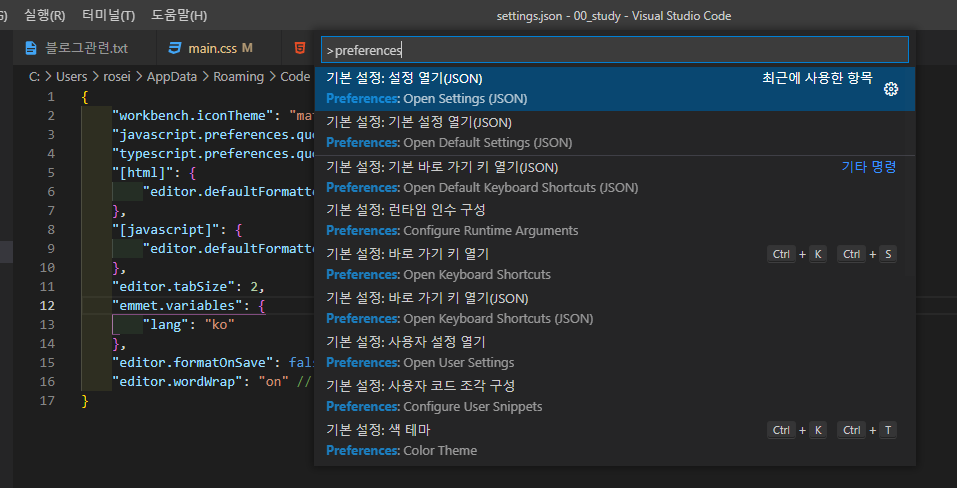The image size is (957, 488).
Task: Select Preferences: Open Keyboard Shortcuts (JSON)
Action: [615, 308]
